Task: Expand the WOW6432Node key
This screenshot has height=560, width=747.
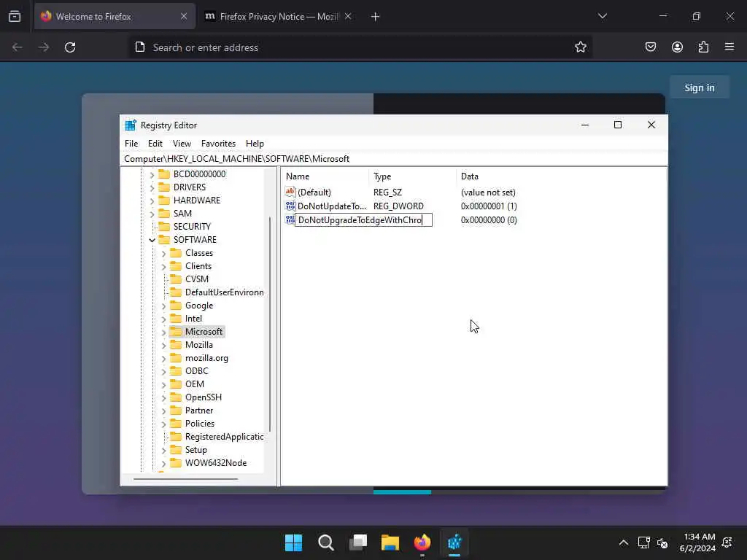Action: pyautogui.click(x=164, y=463)
